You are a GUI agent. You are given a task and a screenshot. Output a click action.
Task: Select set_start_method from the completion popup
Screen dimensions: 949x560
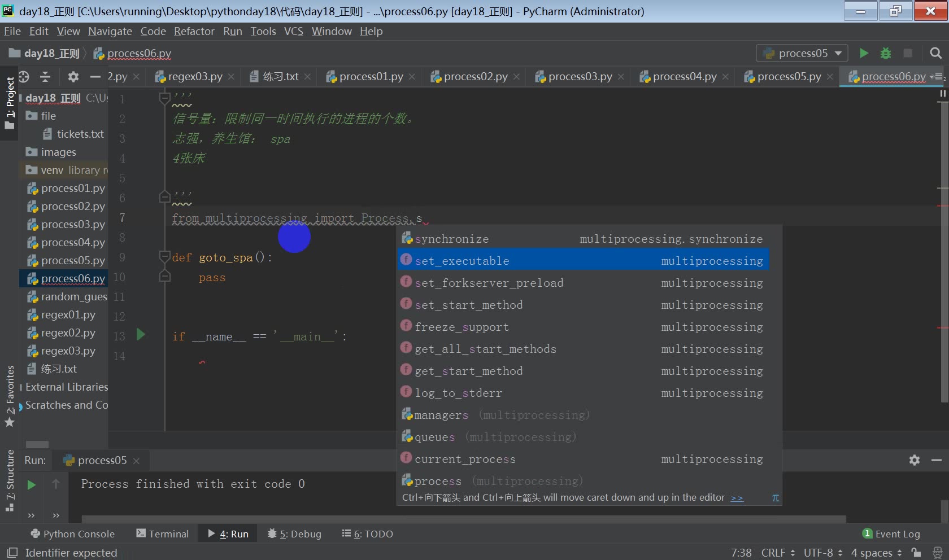pyautogui.click(x=468, y=304)
